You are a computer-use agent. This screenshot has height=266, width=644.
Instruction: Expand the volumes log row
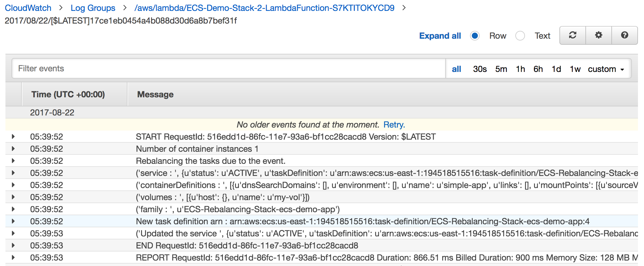click(13, 197)
